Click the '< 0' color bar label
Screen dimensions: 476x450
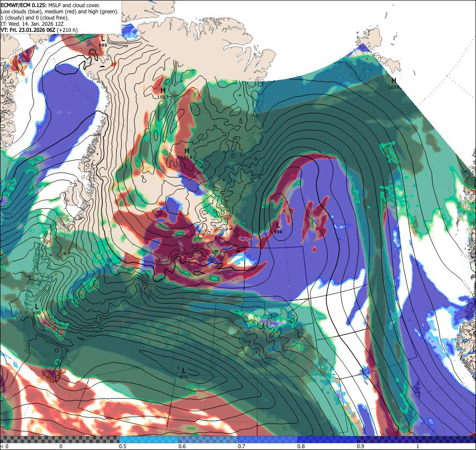pos(4,446)
